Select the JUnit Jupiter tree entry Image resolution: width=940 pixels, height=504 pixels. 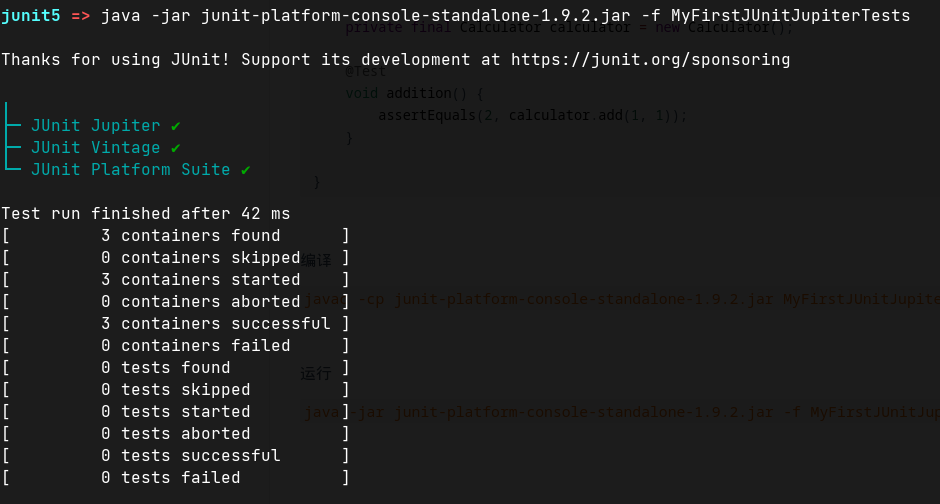coord(95,126)
